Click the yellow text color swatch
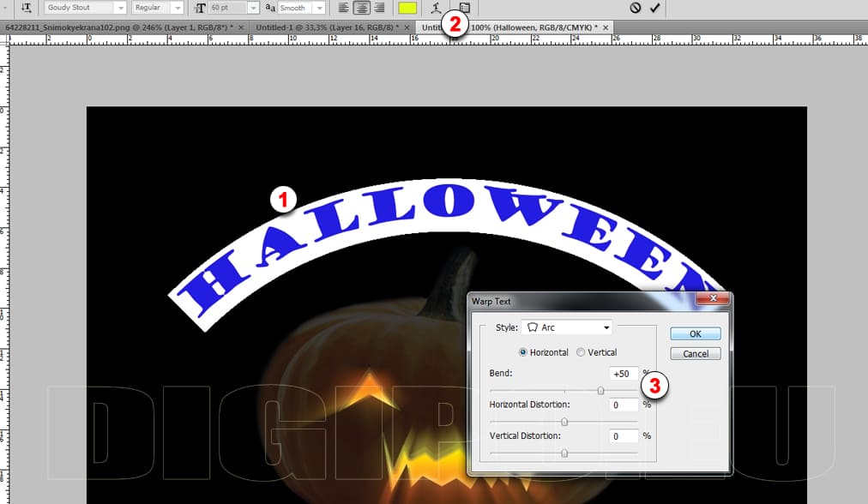Image resolution: width=868 pixels, height=504 pixels. point(407,8)
